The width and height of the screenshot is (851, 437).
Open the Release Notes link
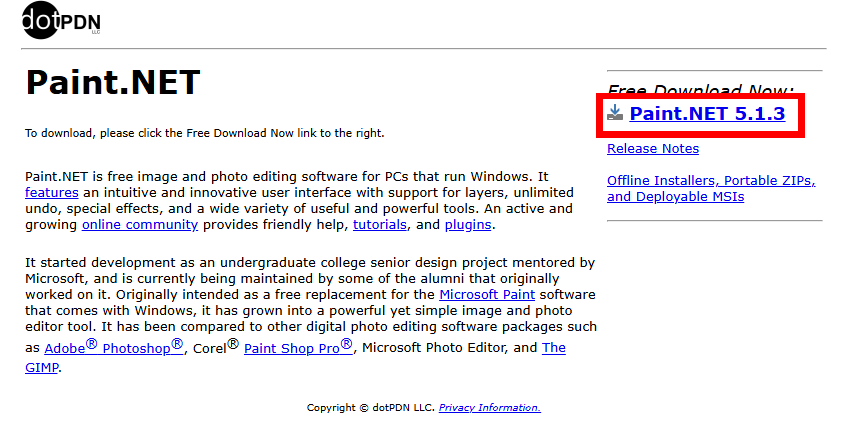tap(652, 149)
